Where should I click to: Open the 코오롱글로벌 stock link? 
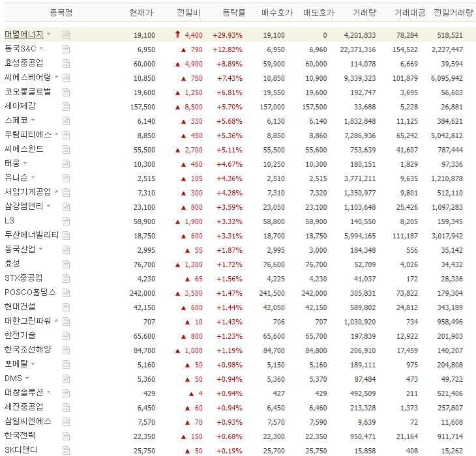point(27,92)
